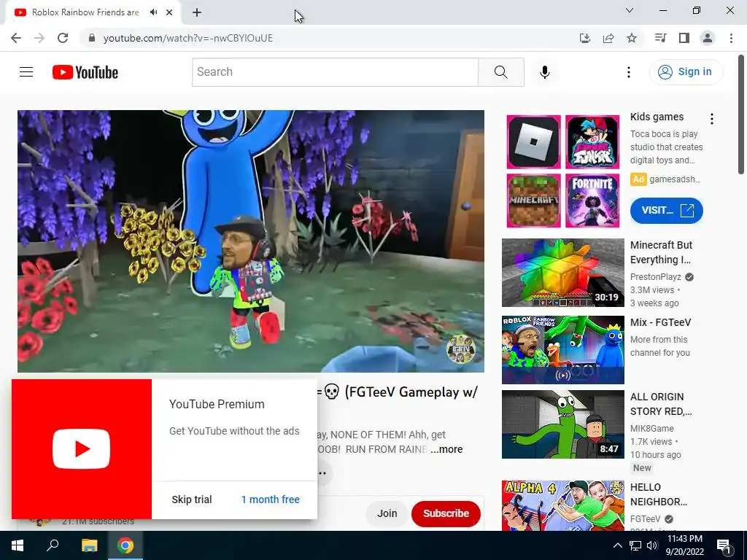
Task: Open Kids games ad options menu
Action: pos(712,119)
